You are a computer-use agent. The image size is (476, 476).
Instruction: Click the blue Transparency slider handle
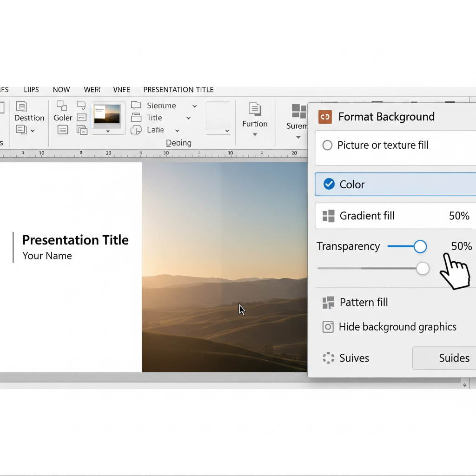(420, 246)
